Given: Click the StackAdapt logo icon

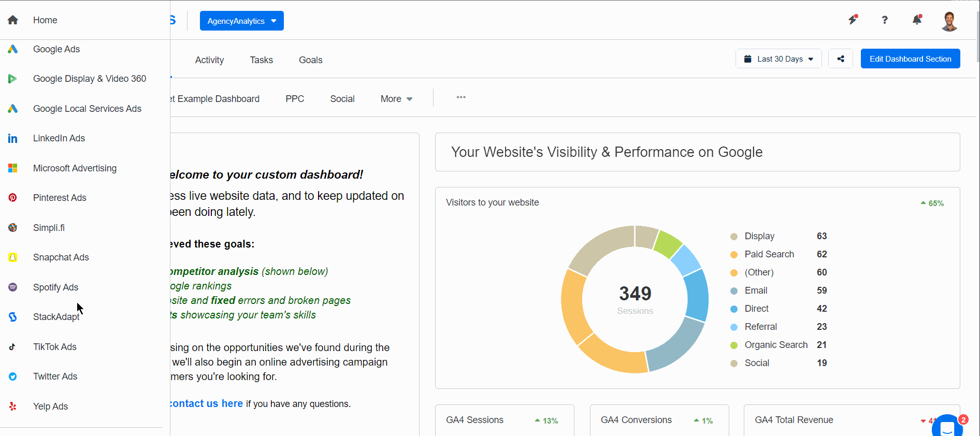Looking at the screenshot, I should [13, 317].
